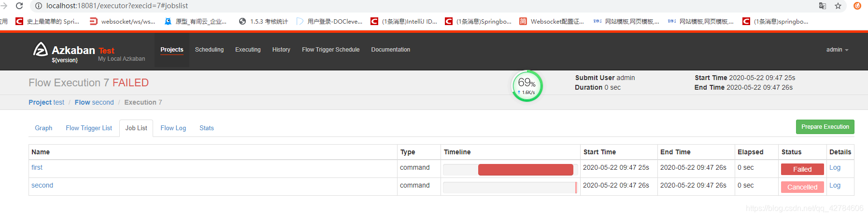Click the site info icon in the address bar
The height and width of the screenshot is (217, 868).
click(39, 6)
